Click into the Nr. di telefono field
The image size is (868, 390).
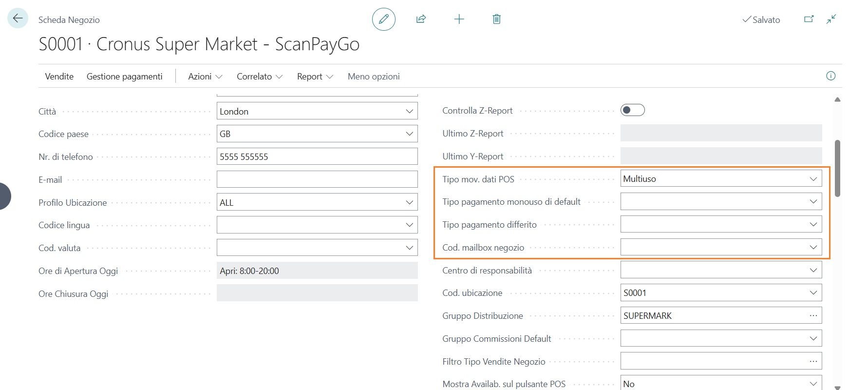317,156
